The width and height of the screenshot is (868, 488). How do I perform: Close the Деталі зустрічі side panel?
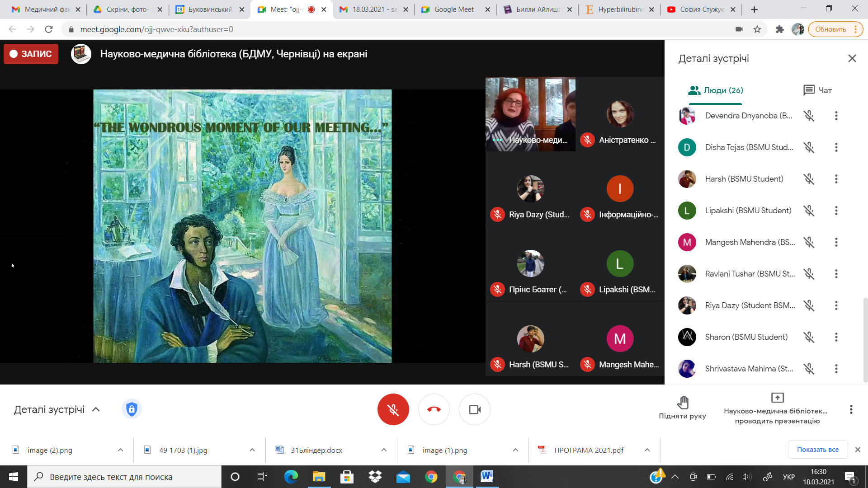point(852,58)
